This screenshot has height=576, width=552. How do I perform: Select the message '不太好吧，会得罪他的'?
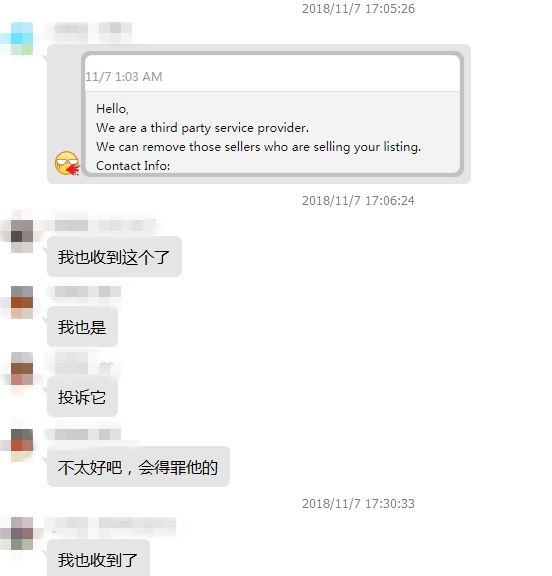138,467
